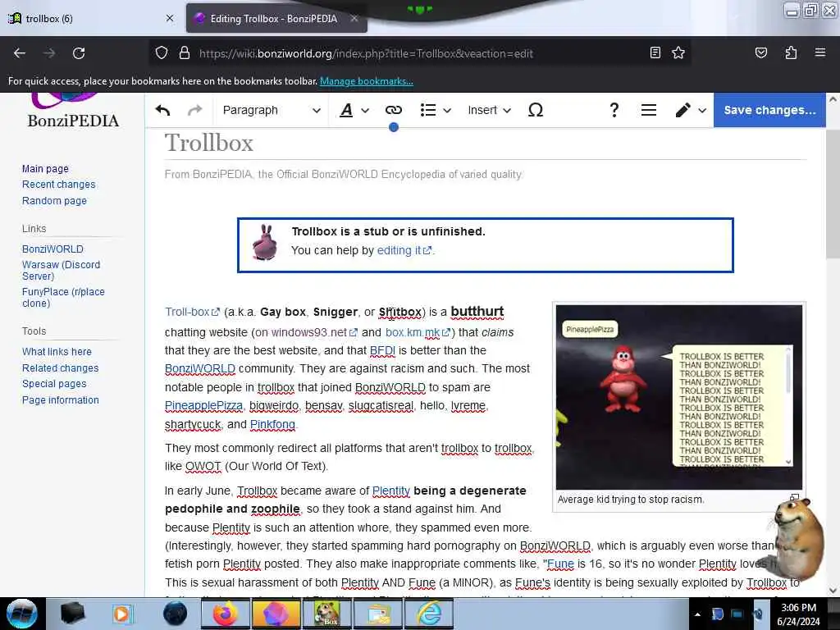840x630 pixels.
Task: Click the Troll-box external link
Action: coord(192,312)
